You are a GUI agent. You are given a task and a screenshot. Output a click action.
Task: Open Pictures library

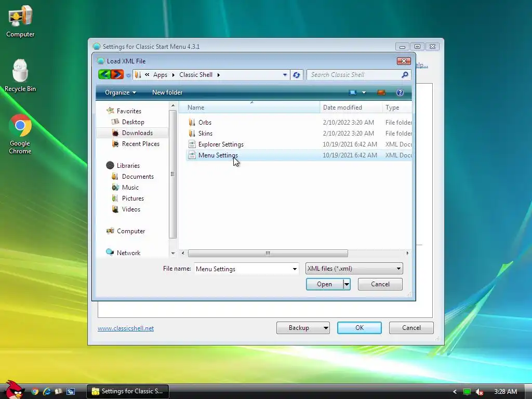click(x=132, y=198)
